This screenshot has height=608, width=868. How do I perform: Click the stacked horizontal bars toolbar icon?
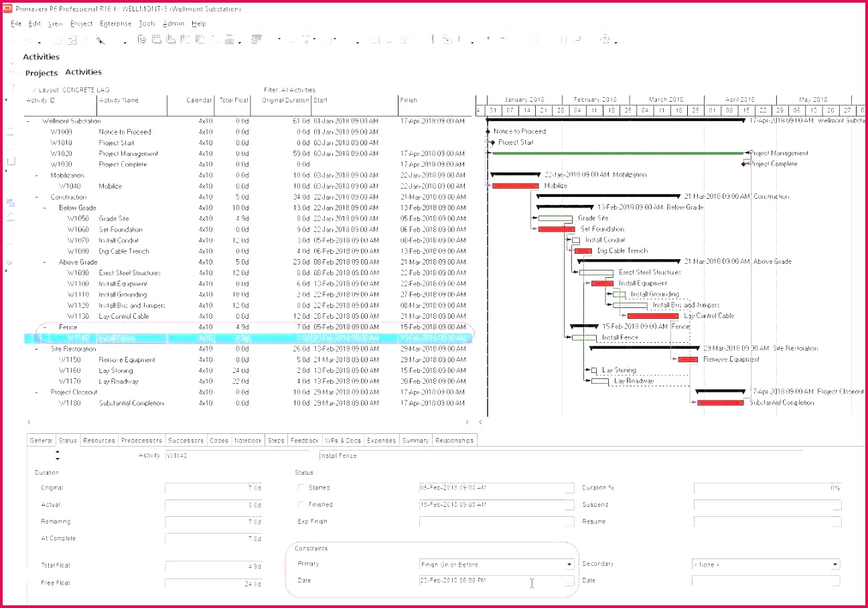coord(256,40)
